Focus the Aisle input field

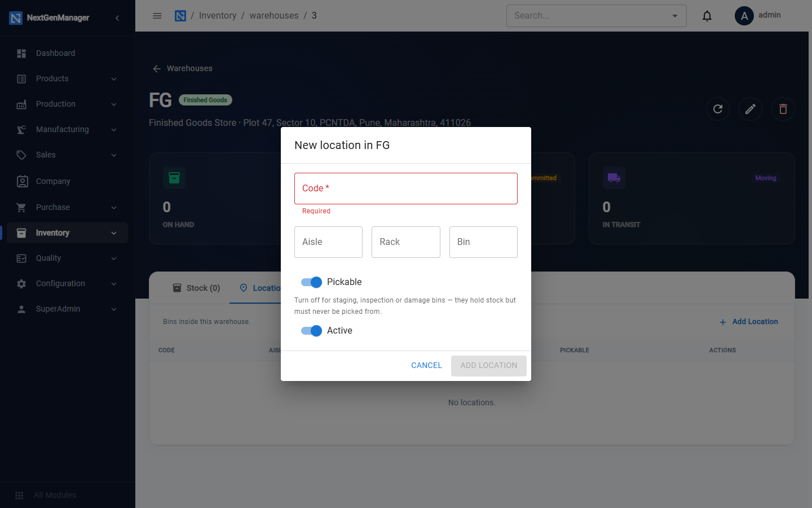point(328,242)
